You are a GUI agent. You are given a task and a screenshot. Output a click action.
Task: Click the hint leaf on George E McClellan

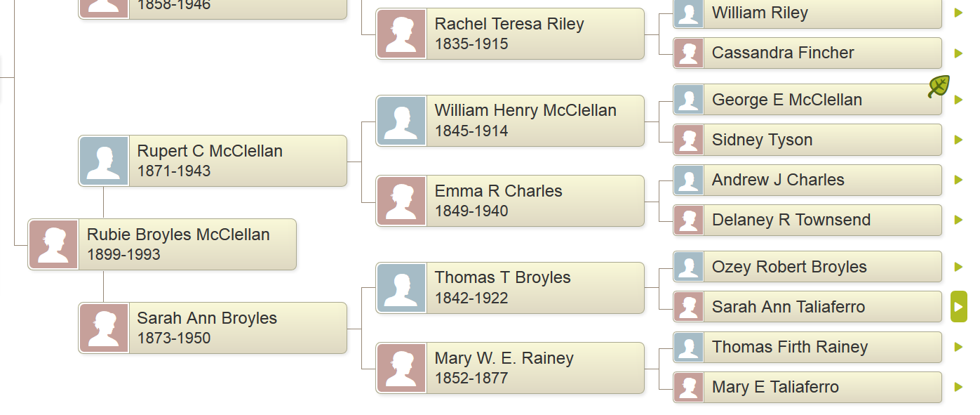click(x=939, y=86)
